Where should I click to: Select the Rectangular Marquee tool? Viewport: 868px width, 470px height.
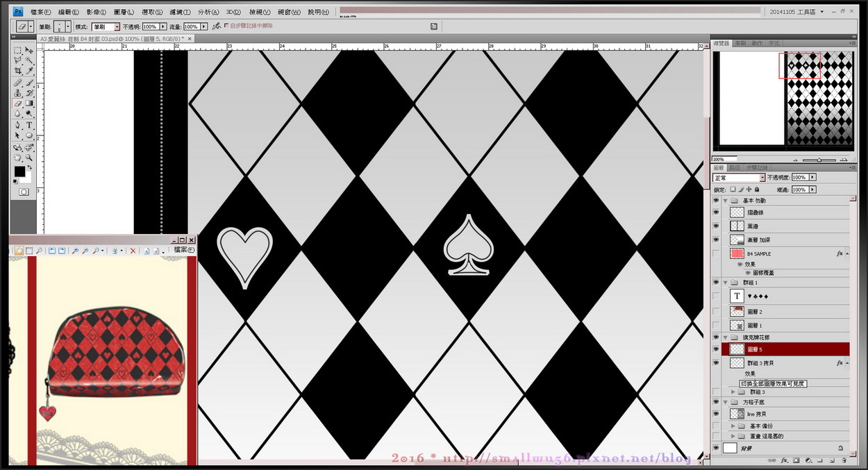tap(18, 51)
